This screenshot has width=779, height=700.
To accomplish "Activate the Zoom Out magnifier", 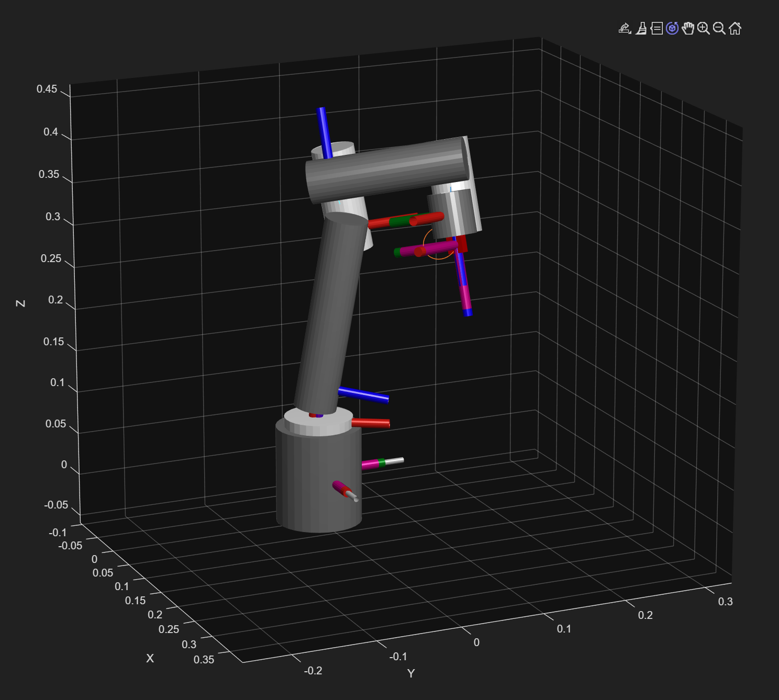I will click(719, 28).
